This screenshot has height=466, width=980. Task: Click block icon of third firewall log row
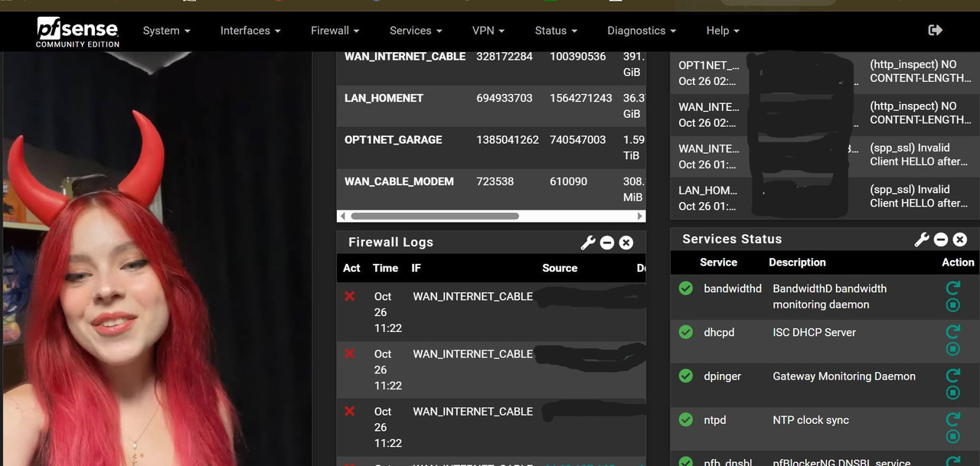(x=350, y=411)
